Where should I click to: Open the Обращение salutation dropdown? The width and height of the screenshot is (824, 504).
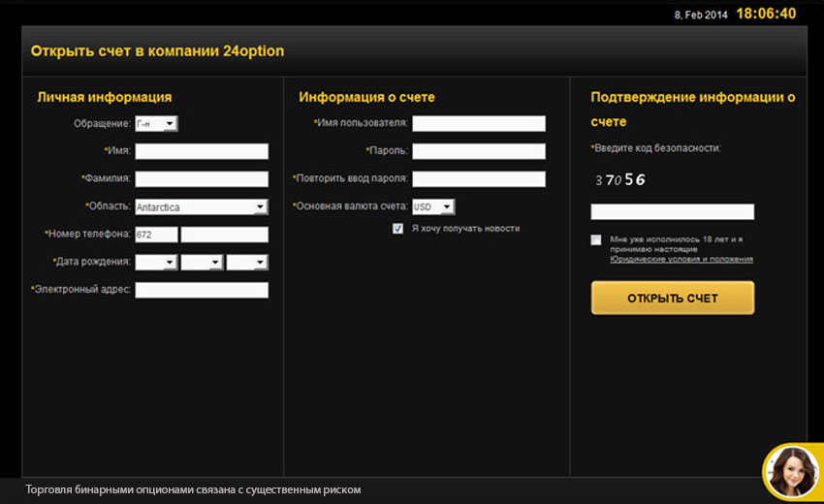pos(156,123)
